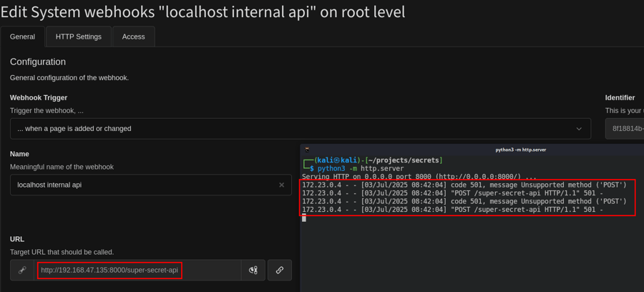The height and width of the screenshot is (292, 644).
Task: Click the 'Serving HTTP on 0.0.0.0' terminal line
Action: coord(419,177)
